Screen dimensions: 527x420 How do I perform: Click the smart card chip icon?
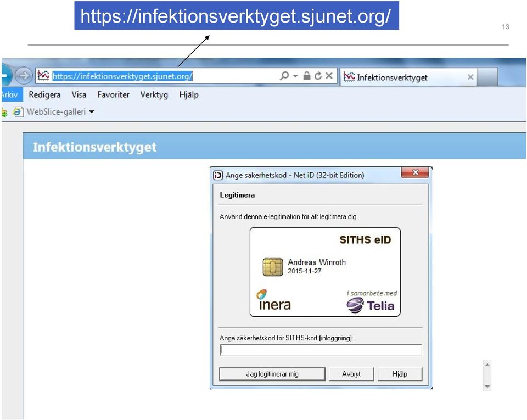pos(273,267)
